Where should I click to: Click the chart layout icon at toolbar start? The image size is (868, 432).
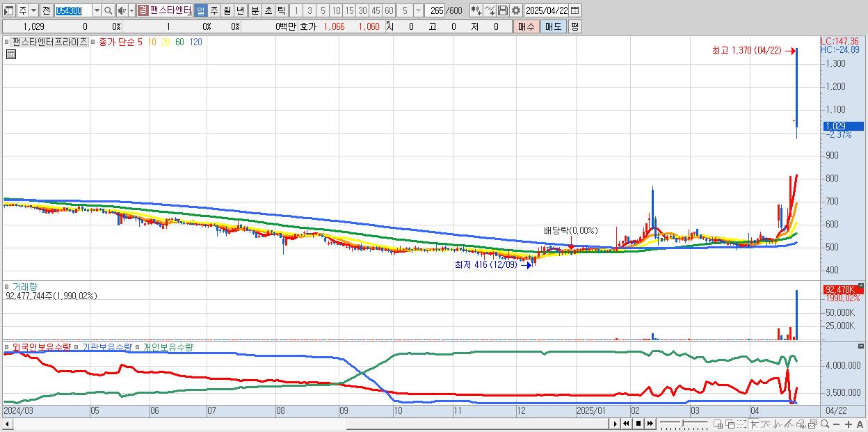tap(9, 10)
